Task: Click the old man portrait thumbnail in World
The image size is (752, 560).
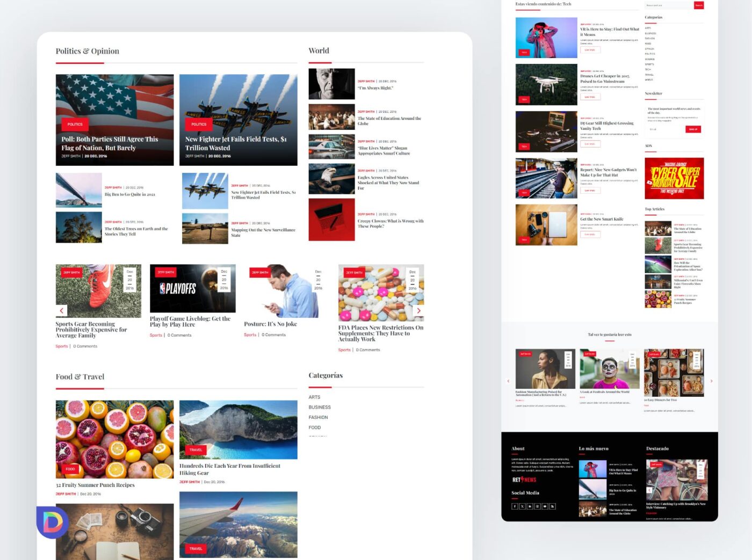Action: pos(331,84)
